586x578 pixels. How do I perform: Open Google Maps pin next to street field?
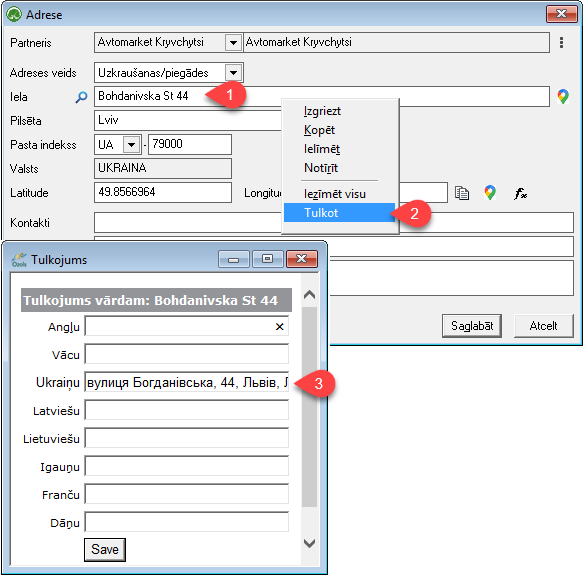pyautogui.click(x=563, y=96)
